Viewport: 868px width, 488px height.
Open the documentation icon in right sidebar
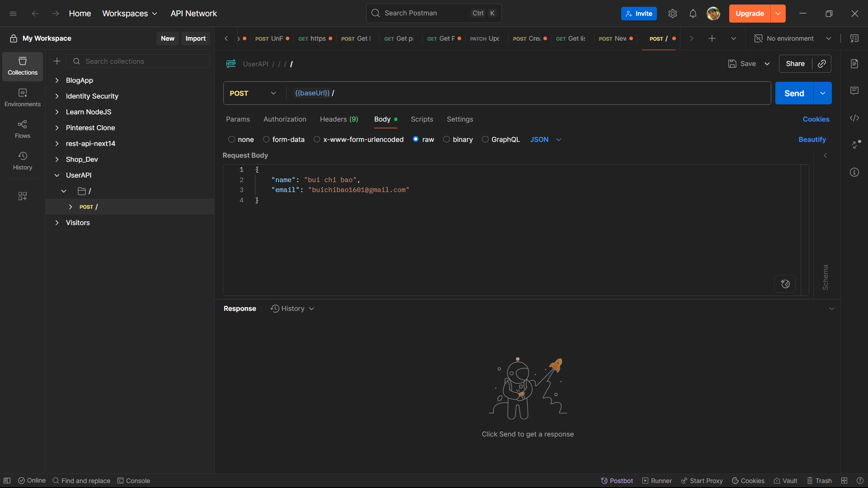(854, 64)
